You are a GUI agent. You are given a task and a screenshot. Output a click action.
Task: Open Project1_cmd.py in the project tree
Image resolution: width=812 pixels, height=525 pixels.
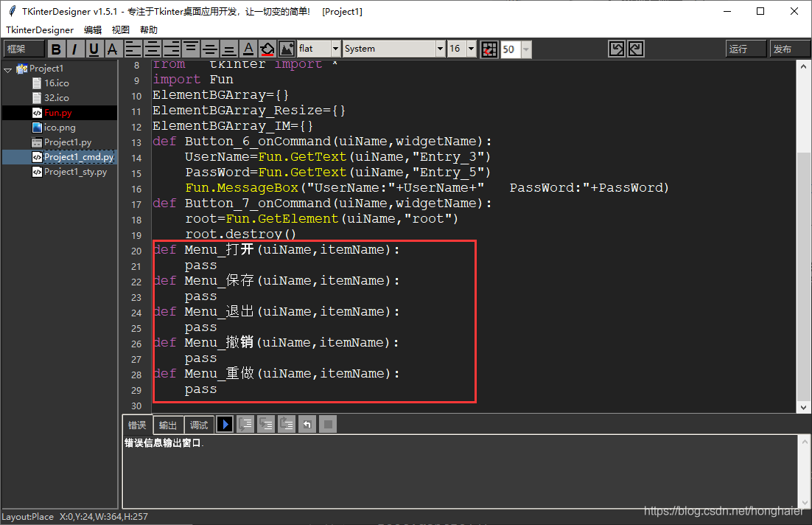tap(80, 156)
